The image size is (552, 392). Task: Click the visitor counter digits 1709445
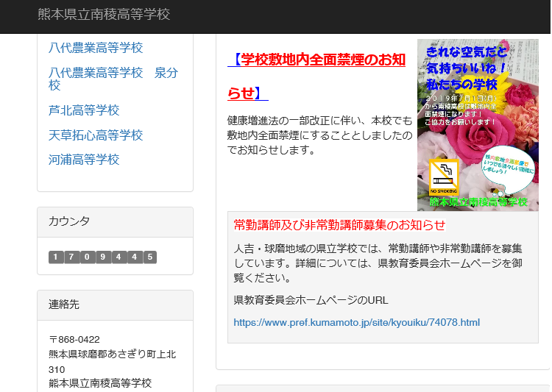click(x=102, y=257)
